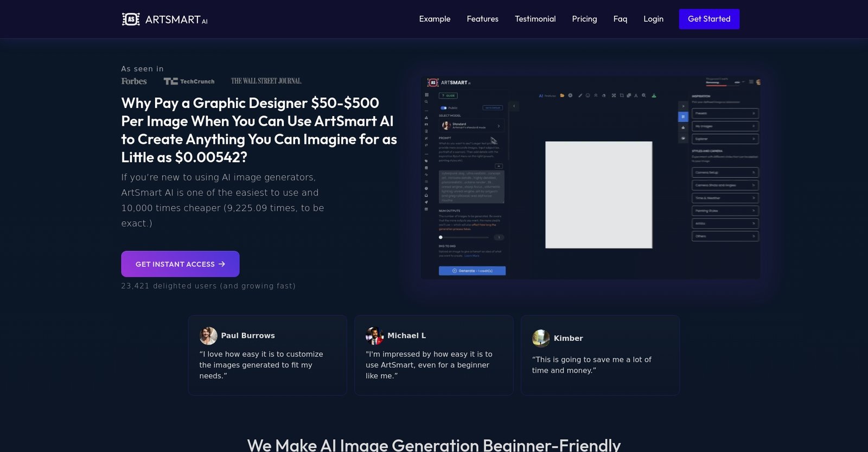Expand the Painting Styles row in preview
868x452 pixels.
[725, 211]
